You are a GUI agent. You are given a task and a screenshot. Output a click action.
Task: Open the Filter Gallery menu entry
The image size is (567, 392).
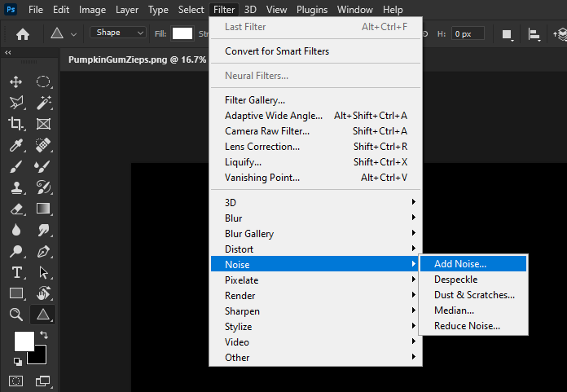point(254,100)
